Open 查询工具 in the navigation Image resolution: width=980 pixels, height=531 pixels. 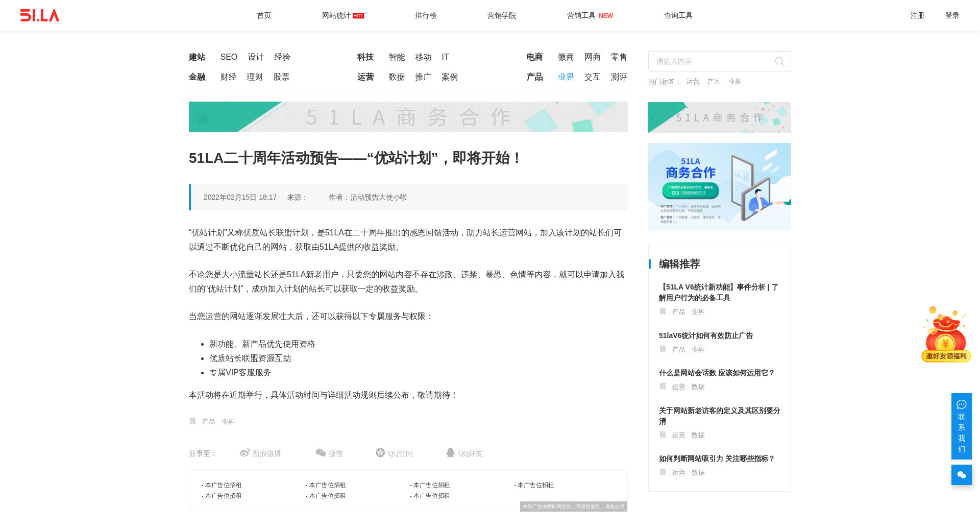click(x=678, y=15)
